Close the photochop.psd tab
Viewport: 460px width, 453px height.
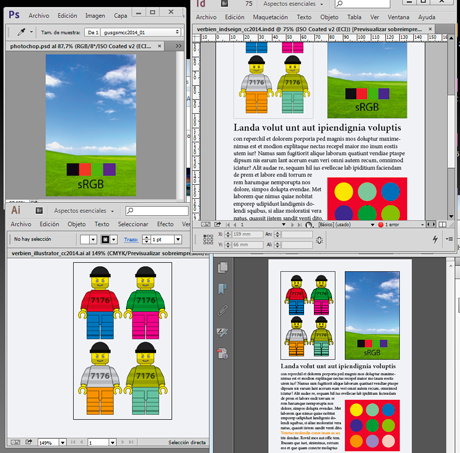159,46
